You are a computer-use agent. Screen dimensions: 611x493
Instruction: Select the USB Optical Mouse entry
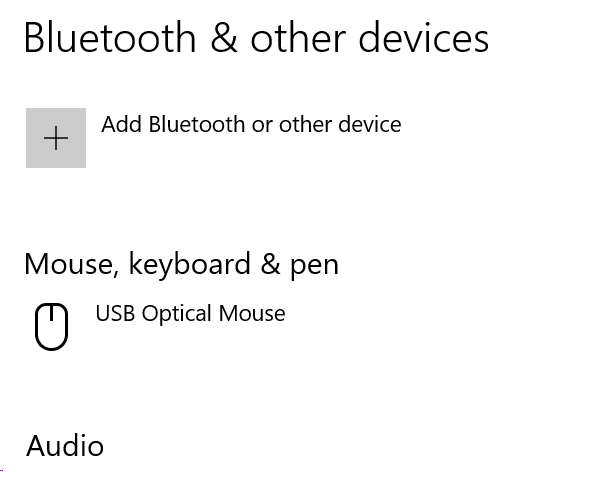(190, 314)
